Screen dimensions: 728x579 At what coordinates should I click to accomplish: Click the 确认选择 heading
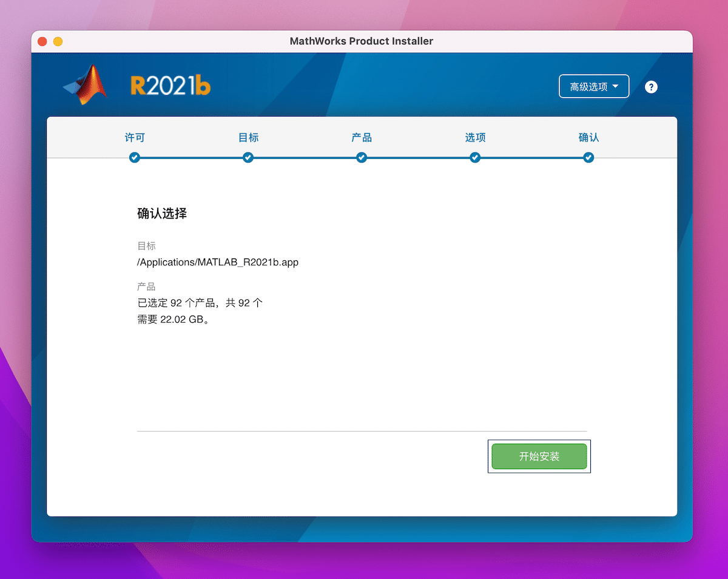(162, 214)
